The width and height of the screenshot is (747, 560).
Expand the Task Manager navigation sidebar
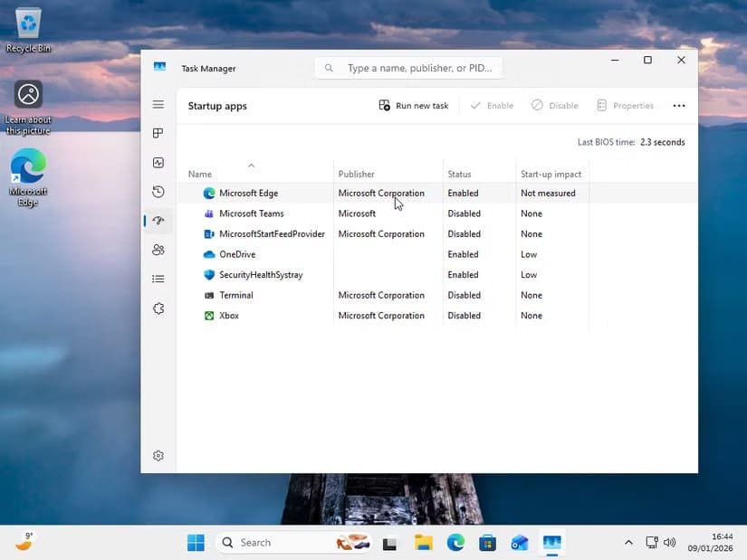pyautogui.click(x=158, y=104)
